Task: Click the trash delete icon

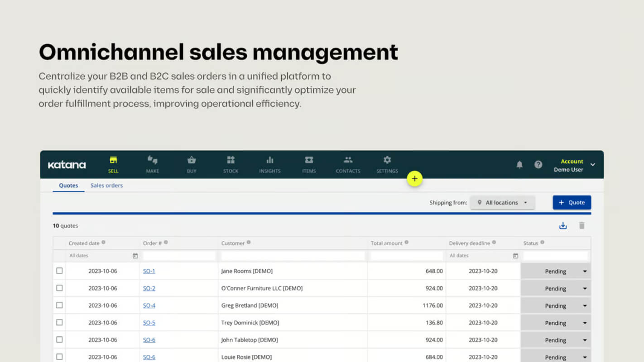Action: coord(582,225)
